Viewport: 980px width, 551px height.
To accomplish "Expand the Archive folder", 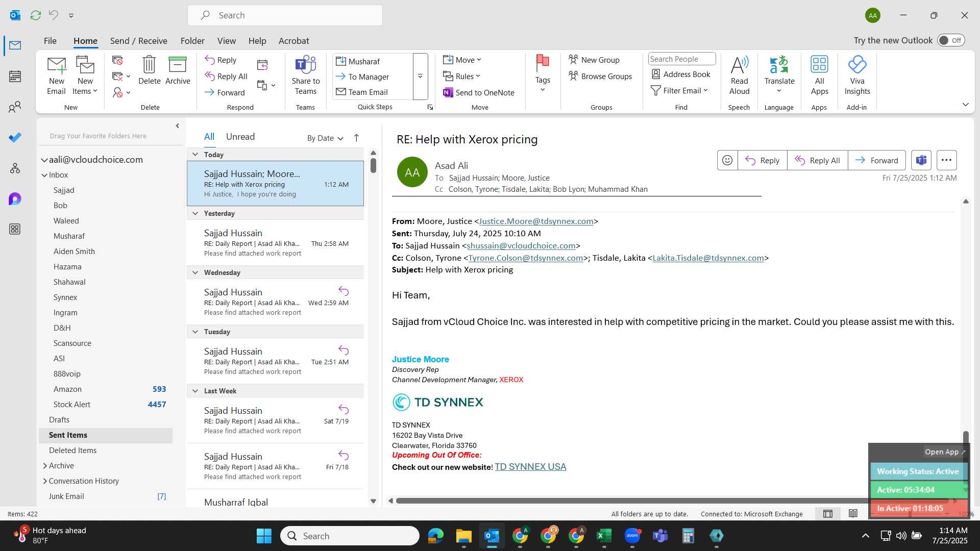I will [45, 466].
